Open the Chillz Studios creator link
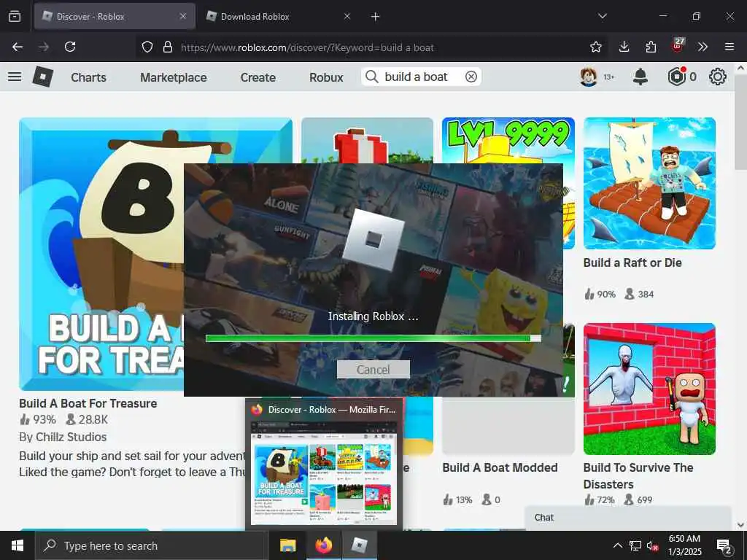 click(x=69, y=437)
